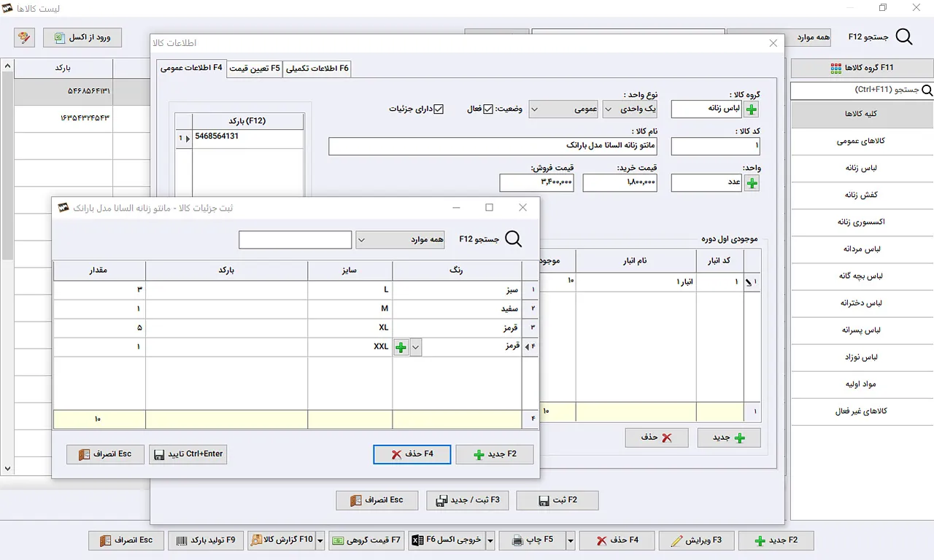Viewport: 934px width, 560px height.
Task: Click the نام کالا product name field
Action: [x=494, y=146]
